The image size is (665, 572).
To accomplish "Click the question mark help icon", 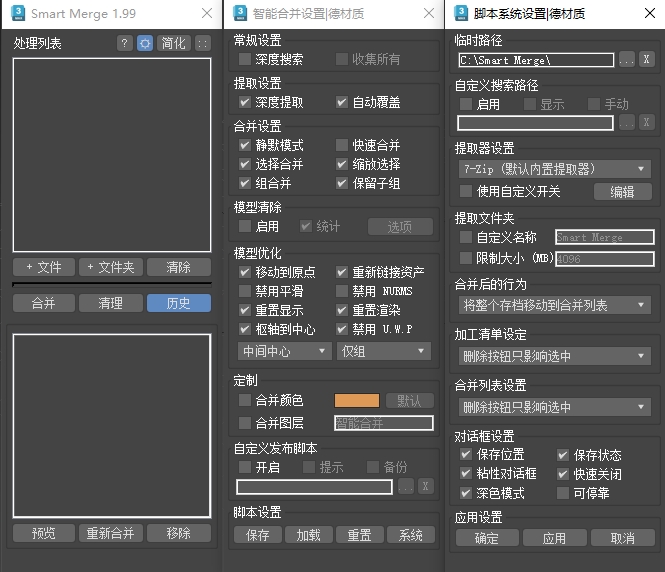I will [124, 43].
